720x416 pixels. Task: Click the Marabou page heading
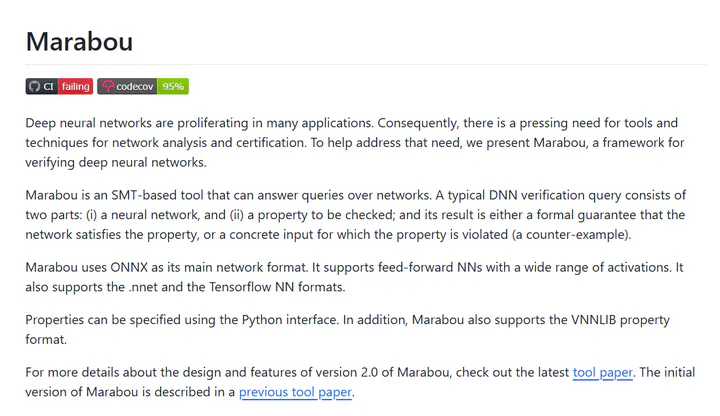[79, 42]
